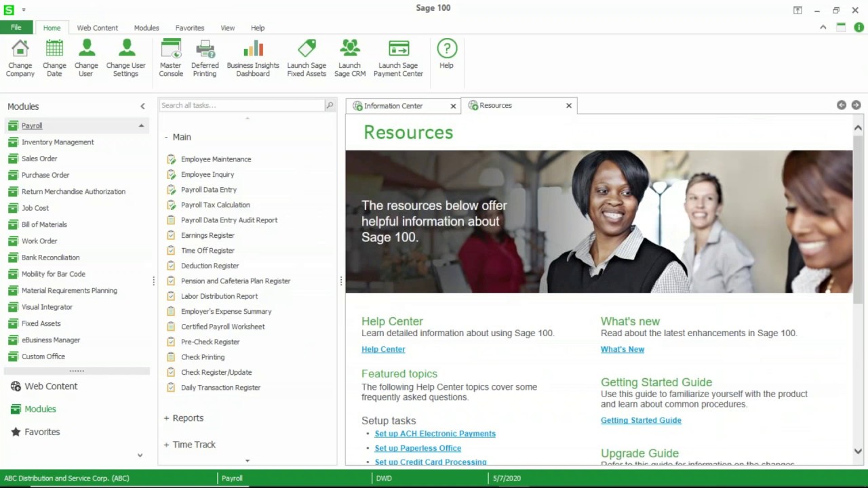Image resolution: width=868 pixels, height=488 pixels.
Task: Click the search magnifier icon
Action: pyautogui.click(x=330, y=105)
